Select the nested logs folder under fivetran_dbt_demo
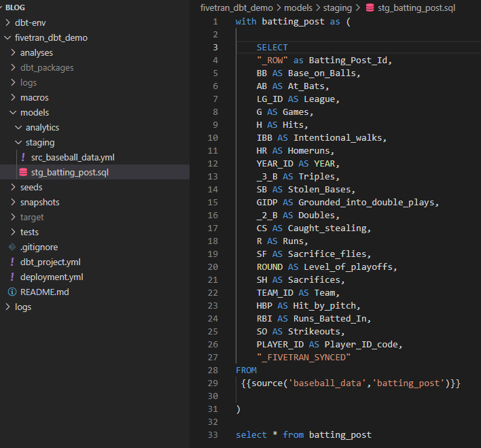Image resolution: width=481 pixels, height=448 pixels. (x=29, y=83)
